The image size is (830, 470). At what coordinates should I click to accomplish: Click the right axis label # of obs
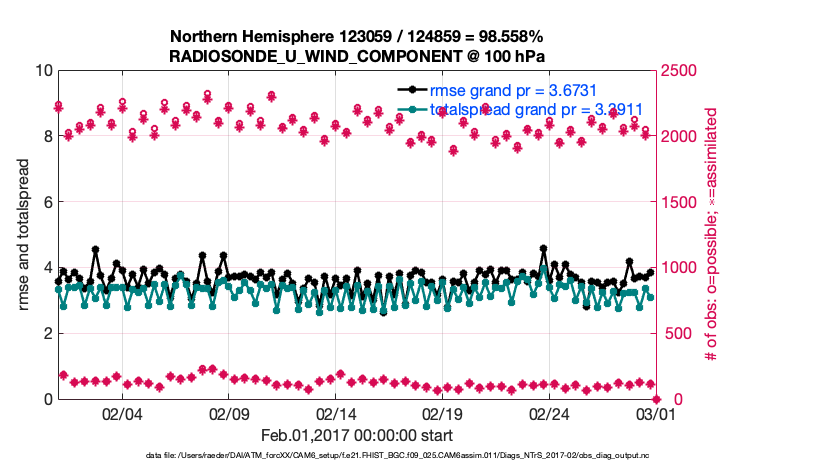tap(712, 233)
